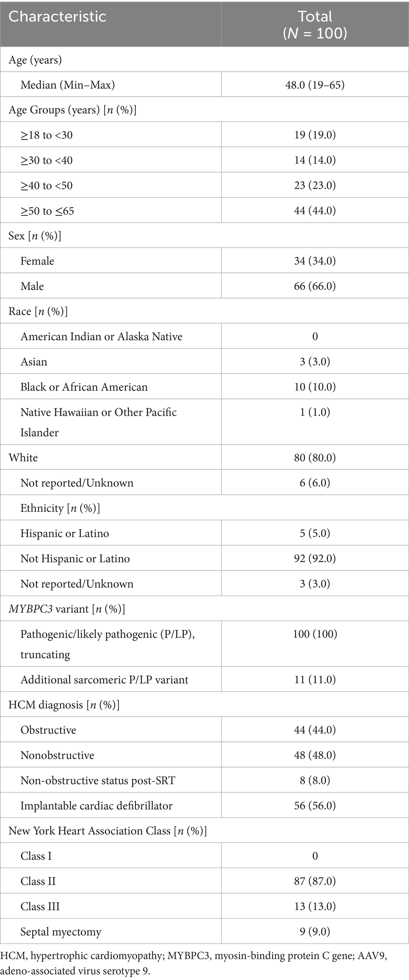Click Native Hawaiian or Other Pacific Islander
409x980 pixels.
(x=98, y=421)
